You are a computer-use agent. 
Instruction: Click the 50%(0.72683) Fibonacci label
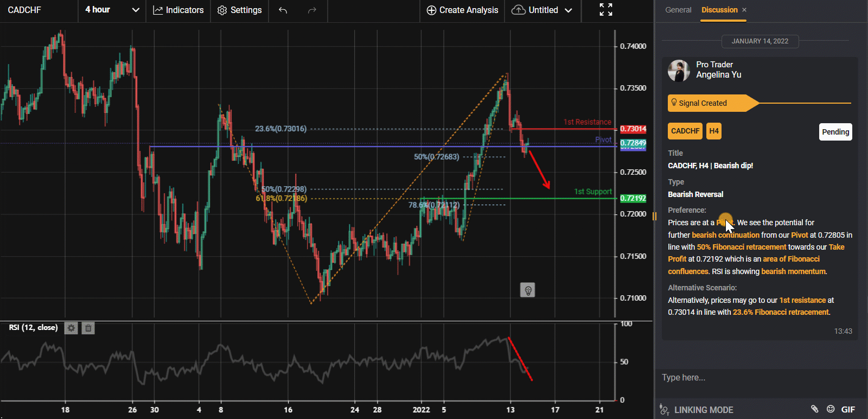coord(436,157)
